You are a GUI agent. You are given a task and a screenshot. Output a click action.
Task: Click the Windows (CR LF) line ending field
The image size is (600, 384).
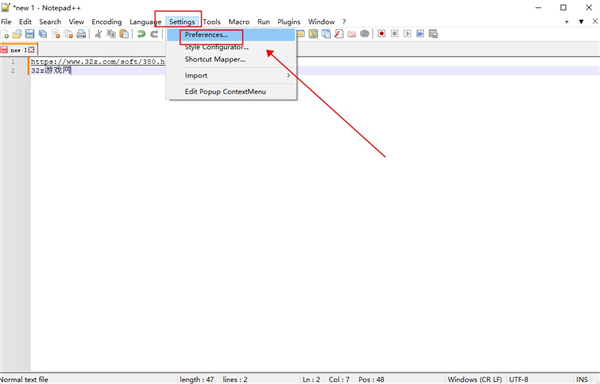point(475,379)
